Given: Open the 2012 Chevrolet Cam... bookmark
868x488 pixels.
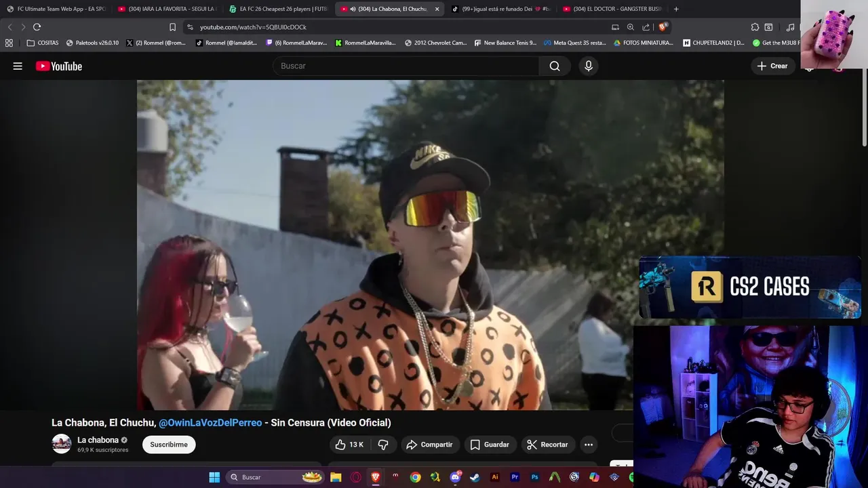Looking at the screenshot, I should 435,43.
